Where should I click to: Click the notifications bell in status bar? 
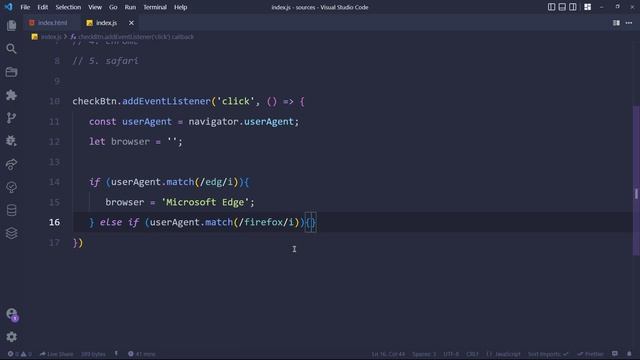629,354
